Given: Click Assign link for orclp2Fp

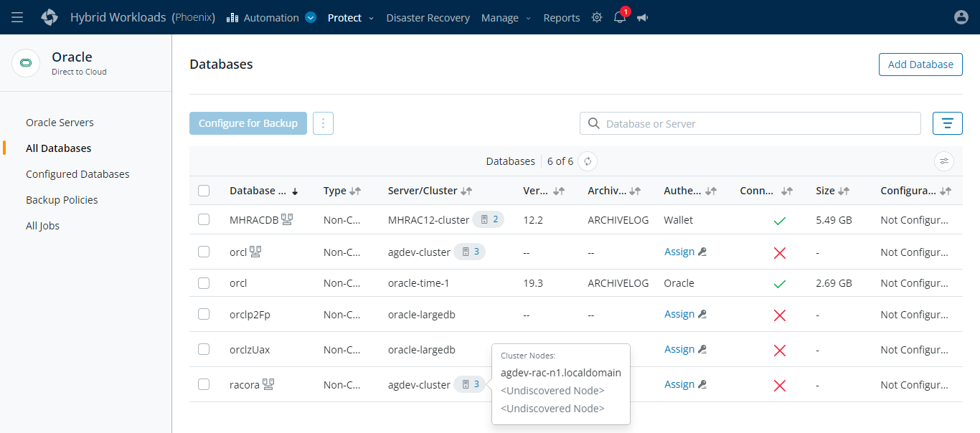Looking at the screenshot, I should [x=679, y=314].
